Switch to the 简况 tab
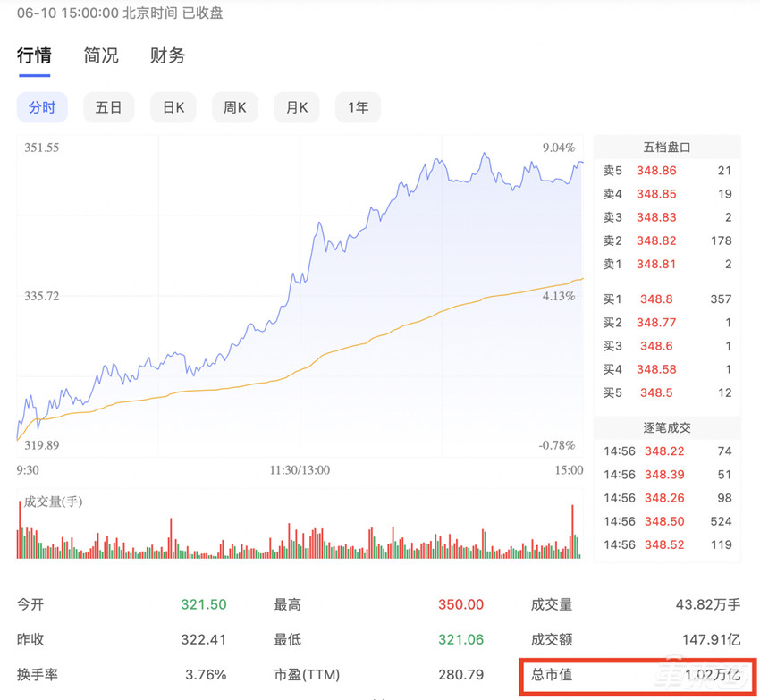This screenshot has height=700, width=760. (x=101, y=55)
